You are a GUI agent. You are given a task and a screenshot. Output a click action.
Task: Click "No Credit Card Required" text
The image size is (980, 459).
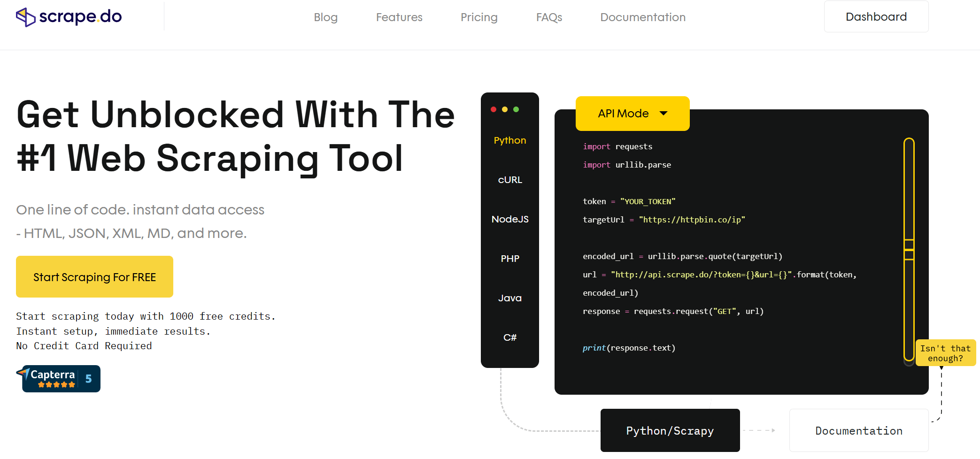tap(84, 346)
